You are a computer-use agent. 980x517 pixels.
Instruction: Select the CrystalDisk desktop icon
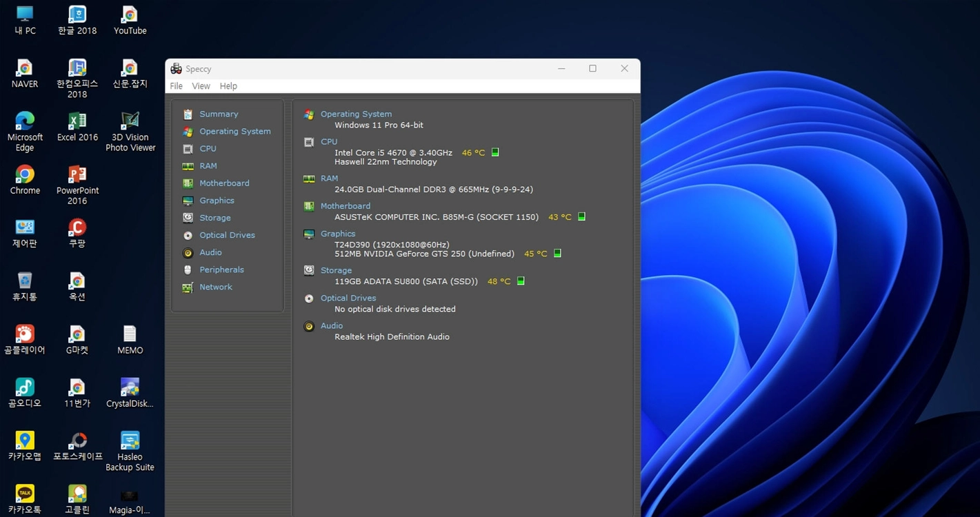pos(130,393)
